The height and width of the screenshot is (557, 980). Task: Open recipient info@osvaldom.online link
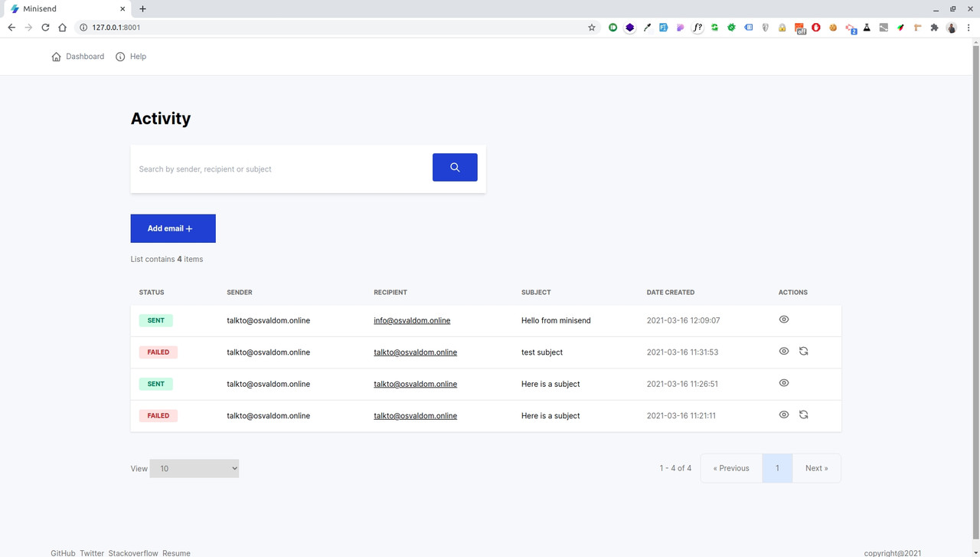pos(412,321)
